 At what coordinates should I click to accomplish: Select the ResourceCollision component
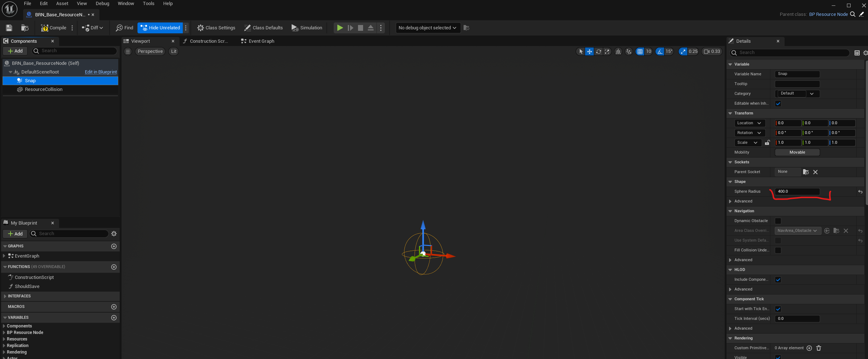pyautogui.click(x=44, y=89)
